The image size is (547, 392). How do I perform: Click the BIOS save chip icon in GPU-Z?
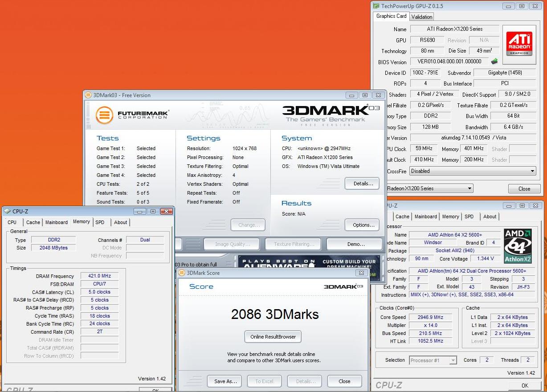point(494,61)
